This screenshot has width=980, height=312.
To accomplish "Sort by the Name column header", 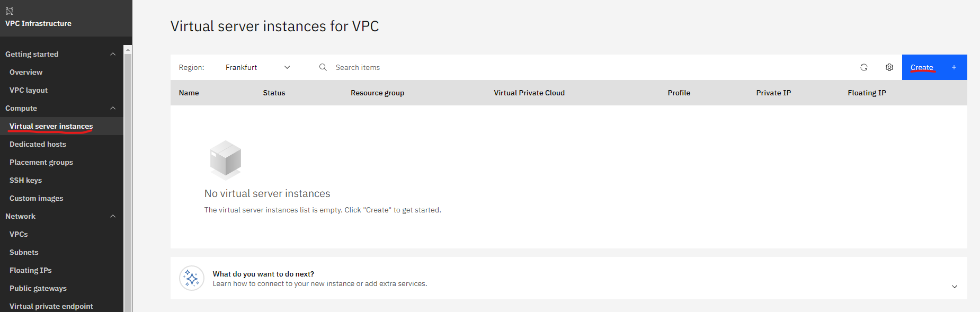I will pos(189,93).
